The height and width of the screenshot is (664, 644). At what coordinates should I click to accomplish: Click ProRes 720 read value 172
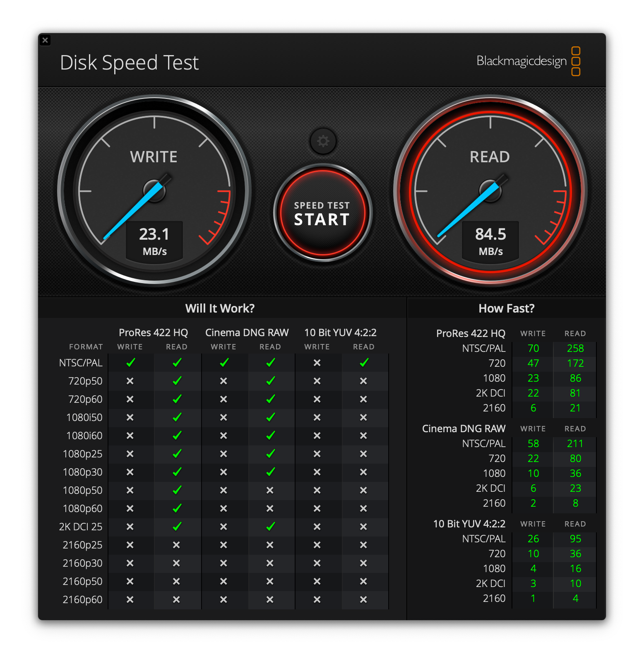(x=575, y=363)
